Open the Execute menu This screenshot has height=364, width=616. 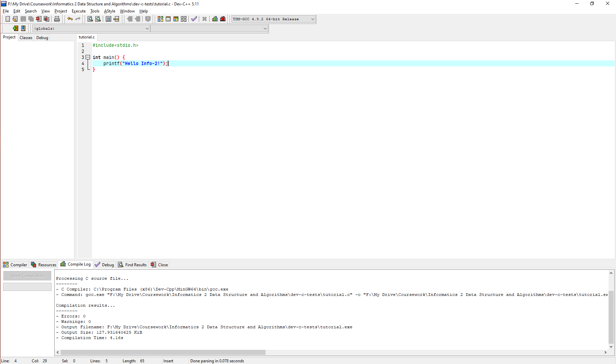[79, 11]
